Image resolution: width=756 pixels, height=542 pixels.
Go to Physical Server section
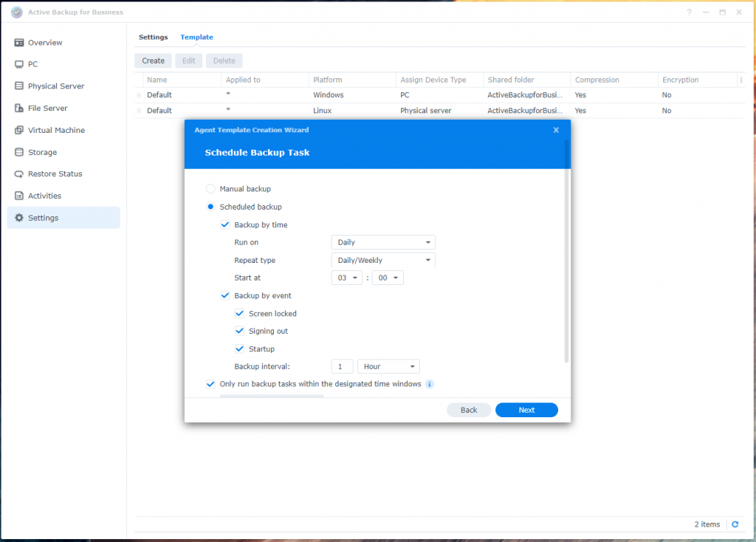(63, 86)
